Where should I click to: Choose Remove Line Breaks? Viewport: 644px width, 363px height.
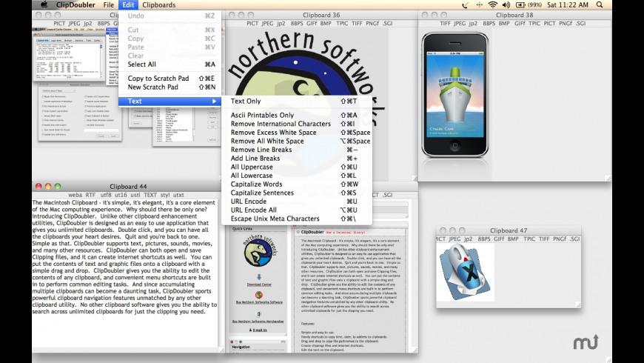(x=297, y=150)
